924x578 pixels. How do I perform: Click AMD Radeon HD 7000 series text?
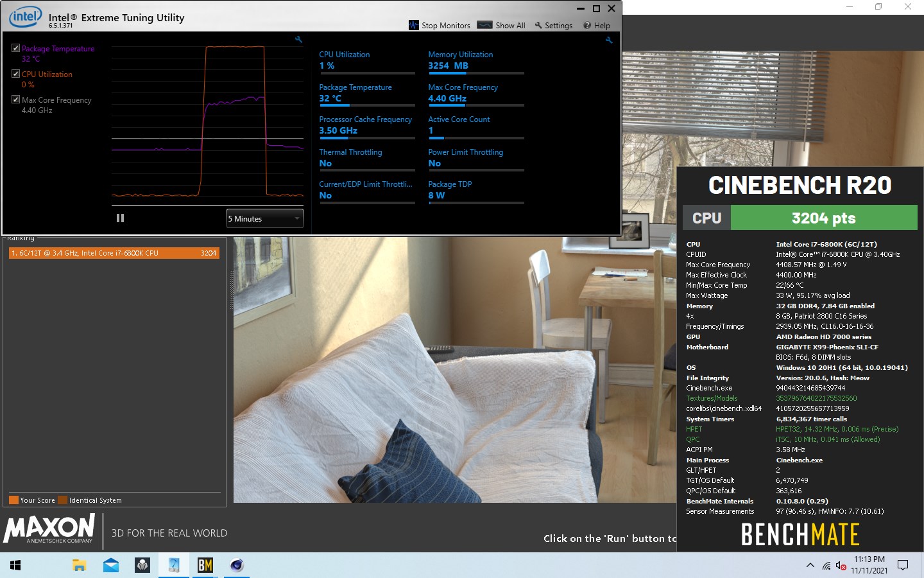824,337
